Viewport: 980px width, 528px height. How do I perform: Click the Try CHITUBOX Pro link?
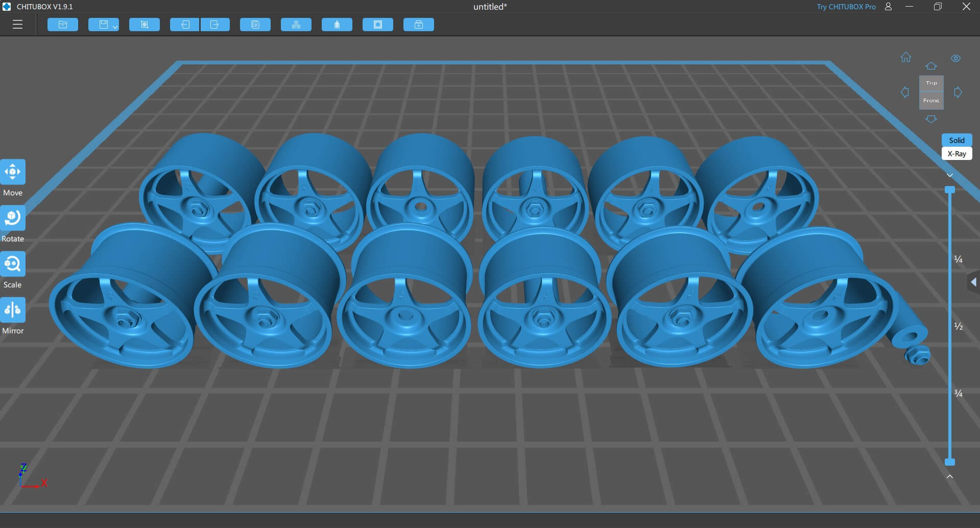tap(846, 7)
